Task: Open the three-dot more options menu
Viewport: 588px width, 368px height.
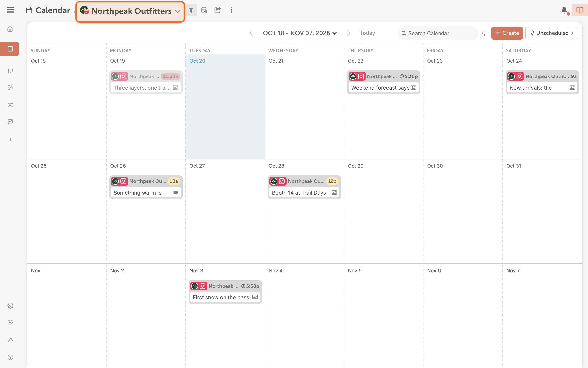Action: pyautogui.click(x=231, y=10)
